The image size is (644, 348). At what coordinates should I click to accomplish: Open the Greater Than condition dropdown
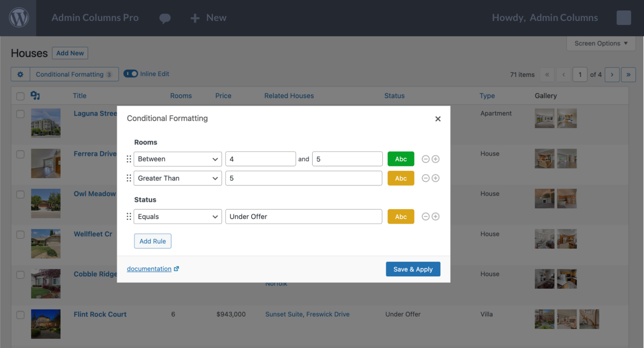[178, 178]
